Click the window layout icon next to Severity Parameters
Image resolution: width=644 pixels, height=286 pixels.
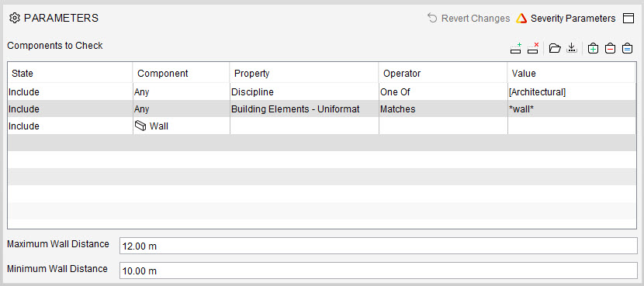coord(628,19)
